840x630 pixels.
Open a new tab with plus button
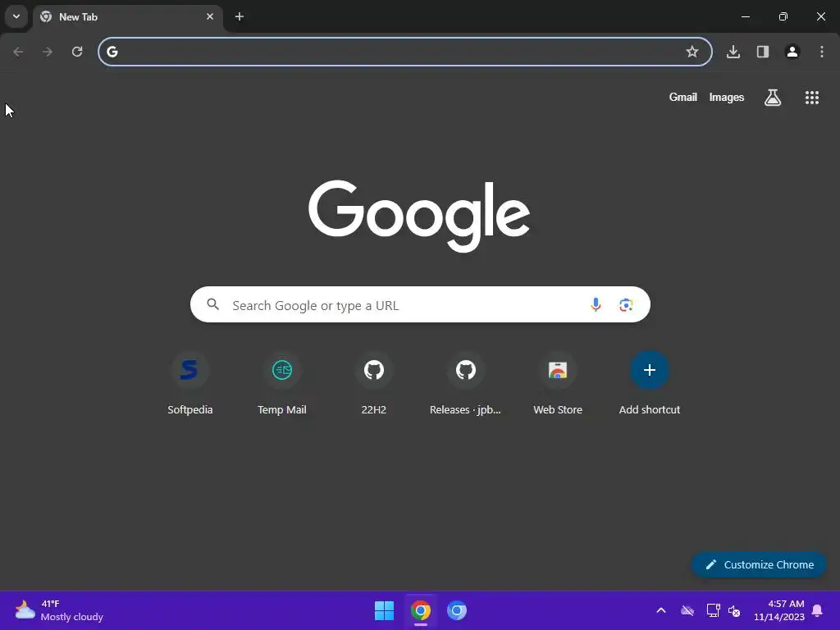click(x=240, y=16)
